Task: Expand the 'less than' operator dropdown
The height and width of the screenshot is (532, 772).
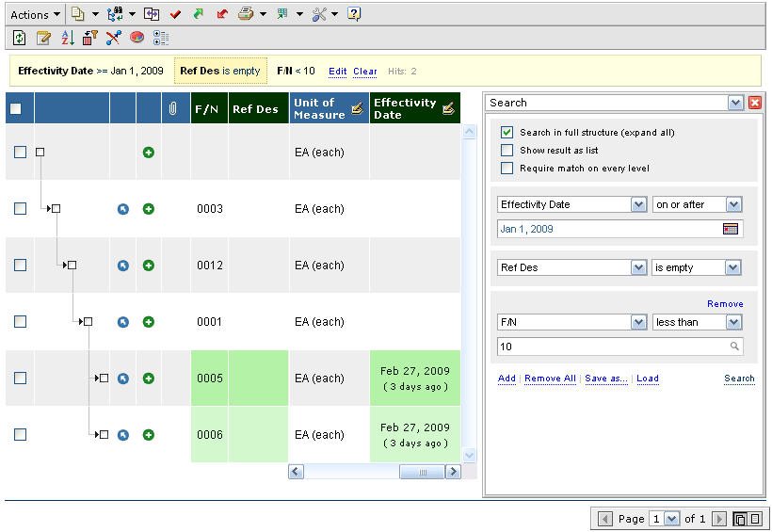Action: tap(732, 322)
